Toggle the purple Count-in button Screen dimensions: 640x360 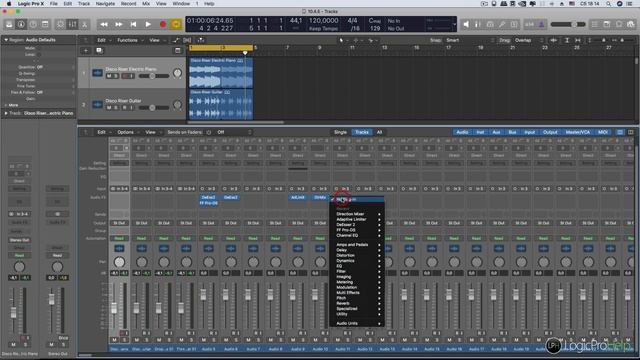click(x=542, y=24)
